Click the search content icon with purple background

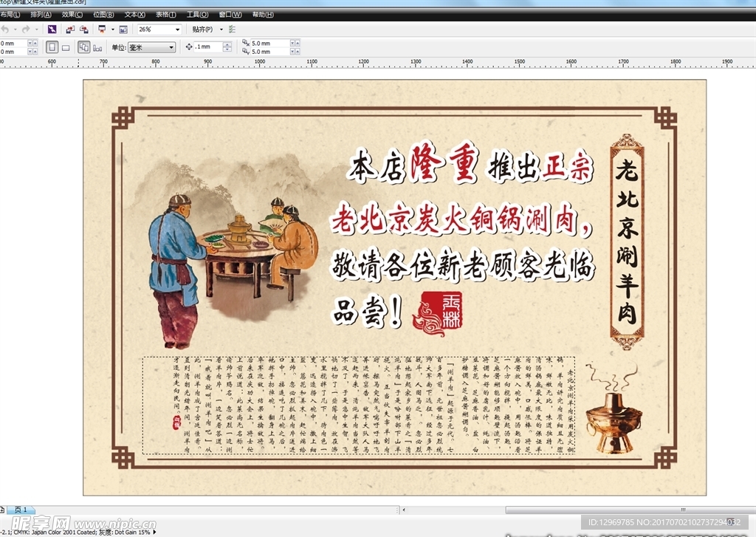[52, 30]
